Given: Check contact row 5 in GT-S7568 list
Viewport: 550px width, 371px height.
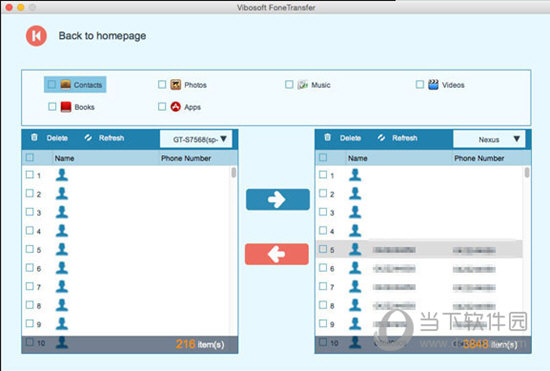Looking at the screenshot, I should point(30,249).
